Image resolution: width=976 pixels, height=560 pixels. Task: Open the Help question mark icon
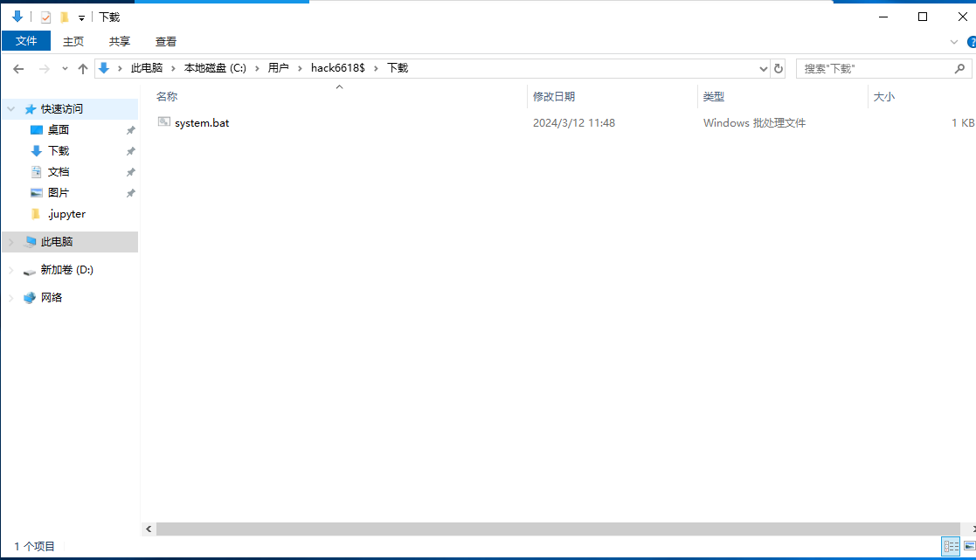971,41
